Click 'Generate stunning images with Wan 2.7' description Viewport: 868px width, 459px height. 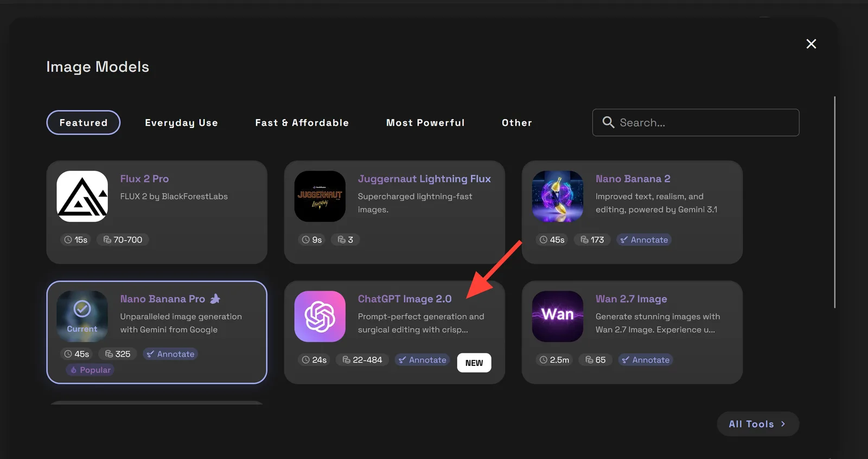[x=658, y=323]
